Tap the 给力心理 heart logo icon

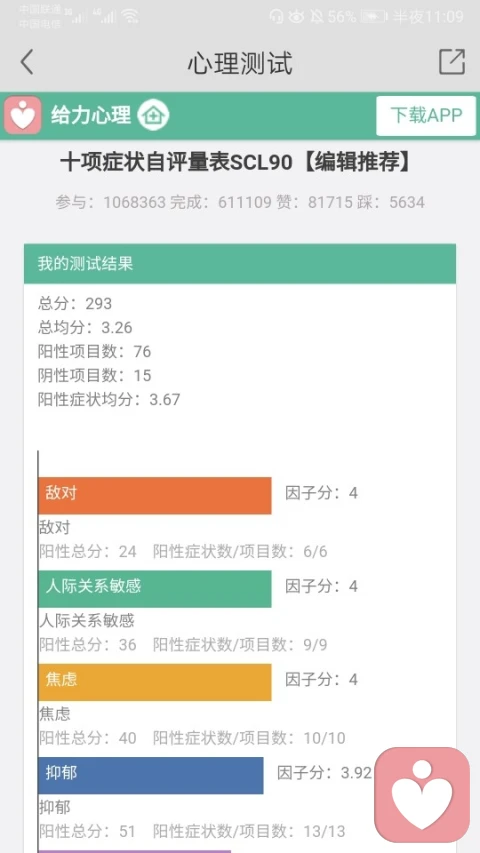click(23, 115)
